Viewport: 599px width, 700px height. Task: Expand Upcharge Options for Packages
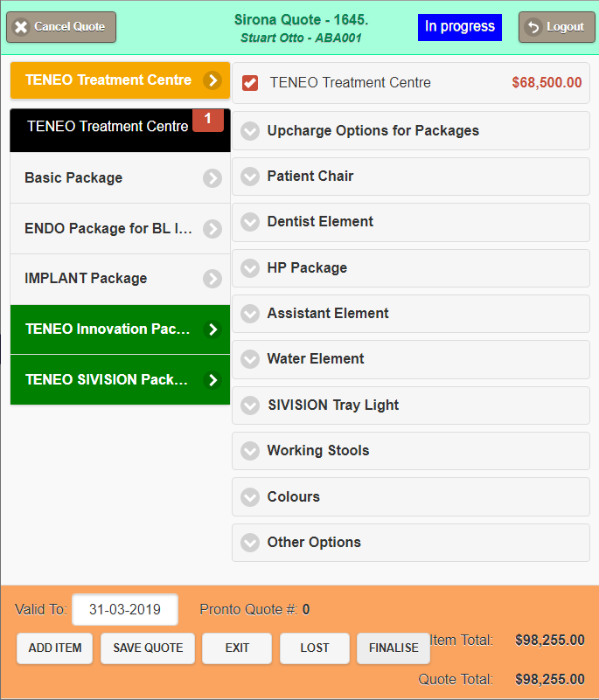[x=251, y=131]
